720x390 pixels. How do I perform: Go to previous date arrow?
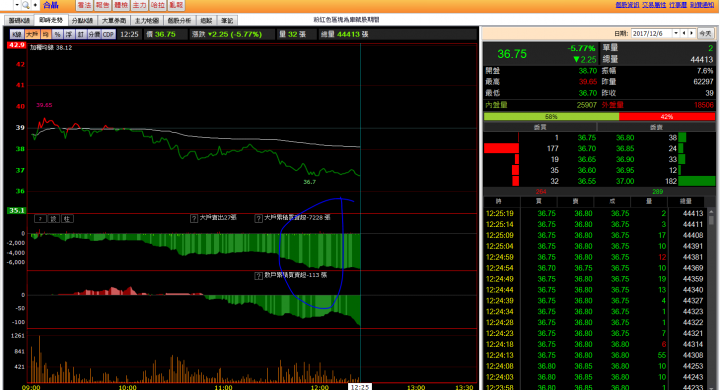pyautogui.click(x=684, y=34)
